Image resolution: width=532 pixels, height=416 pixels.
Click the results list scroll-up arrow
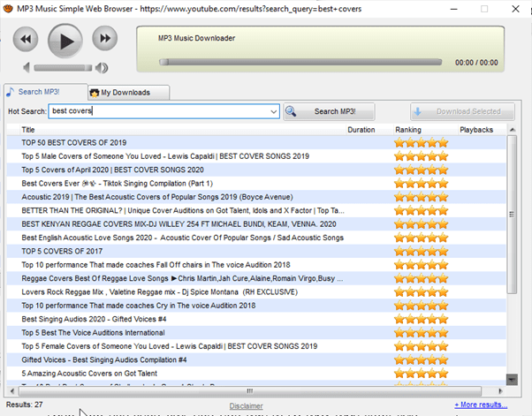coord(513,130)
